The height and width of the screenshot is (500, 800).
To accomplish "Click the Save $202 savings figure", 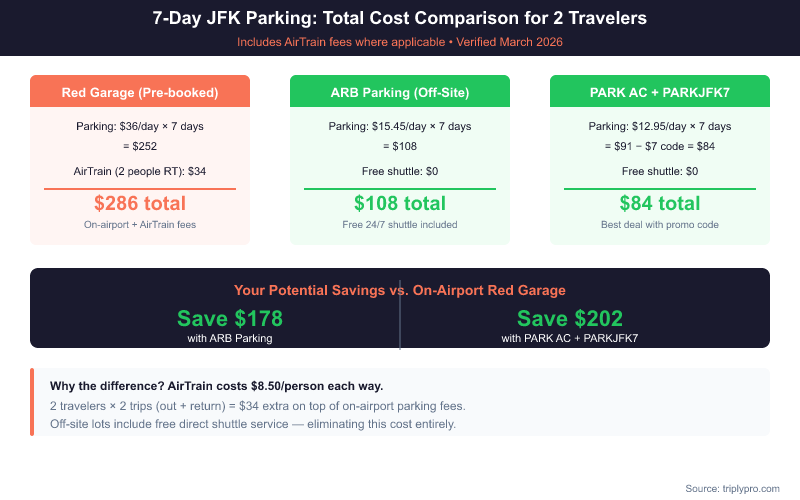I will (x=570, y=319).
